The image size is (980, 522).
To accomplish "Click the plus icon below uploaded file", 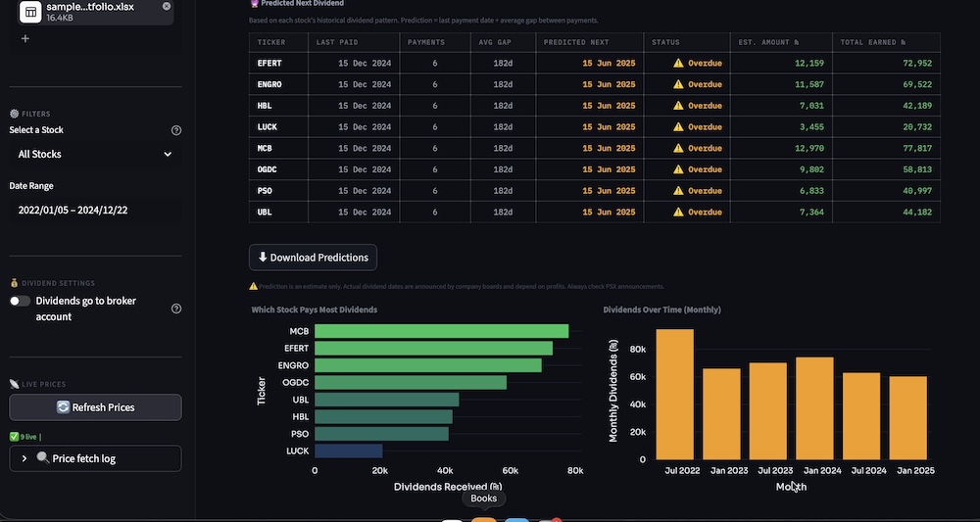I will [x=25, y=39].
